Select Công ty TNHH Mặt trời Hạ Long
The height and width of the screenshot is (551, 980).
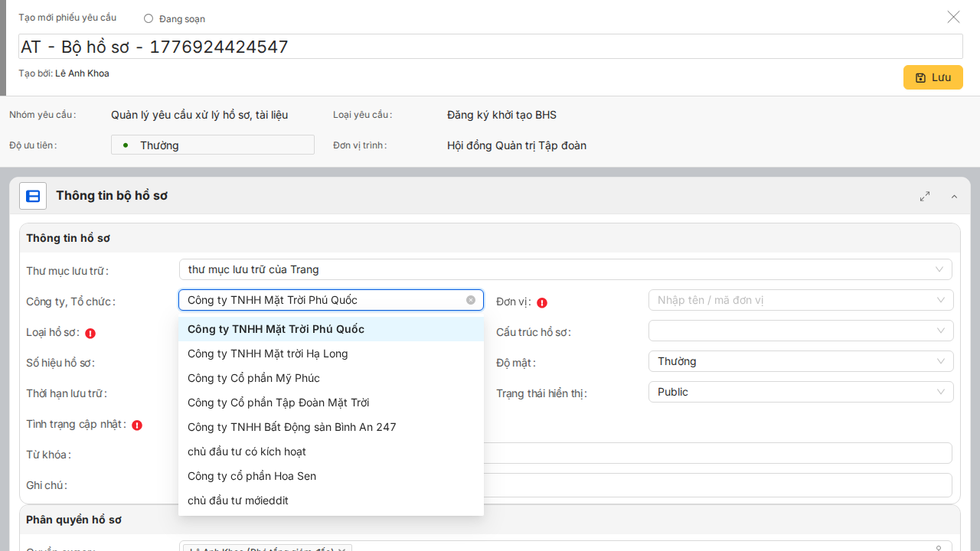(x=268, y=354)
